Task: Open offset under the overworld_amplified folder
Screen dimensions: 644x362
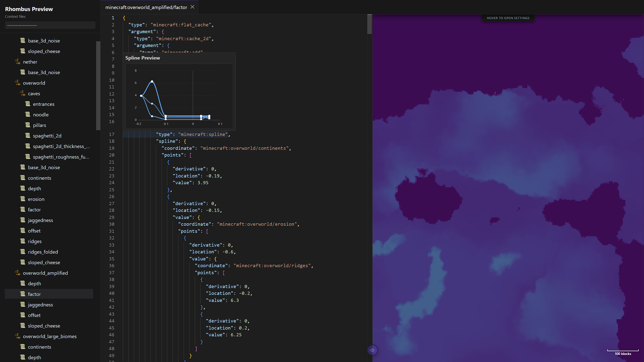Action: tap(34, 315)
